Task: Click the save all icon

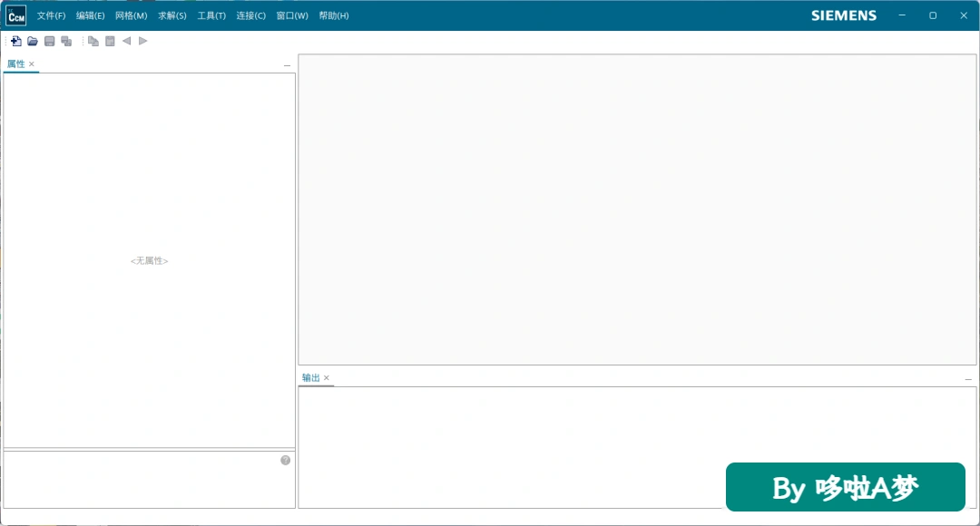Action: pos(66,41)
